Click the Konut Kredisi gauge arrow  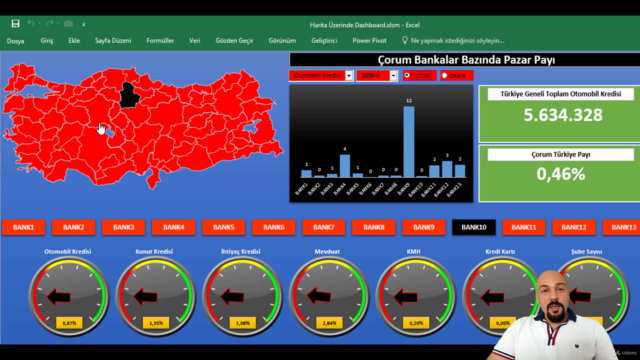tap(146, 297)
